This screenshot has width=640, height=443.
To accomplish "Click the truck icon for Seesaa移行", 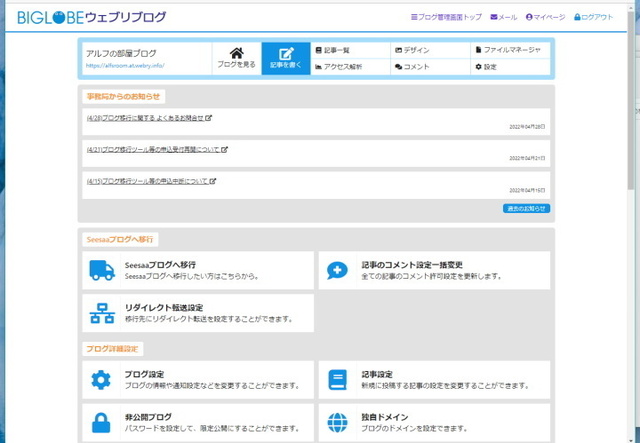I will coord(102,270).
